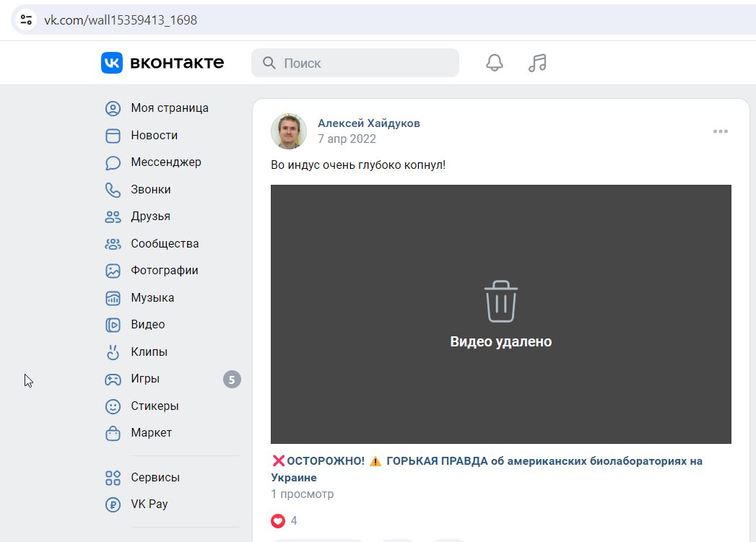
Task: Open Клипы section
Action: 149,351
